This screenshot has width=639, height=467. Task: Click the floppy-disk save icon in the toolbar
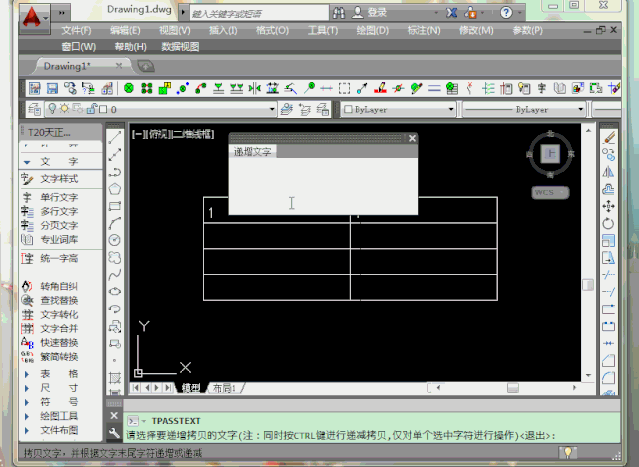52,88
